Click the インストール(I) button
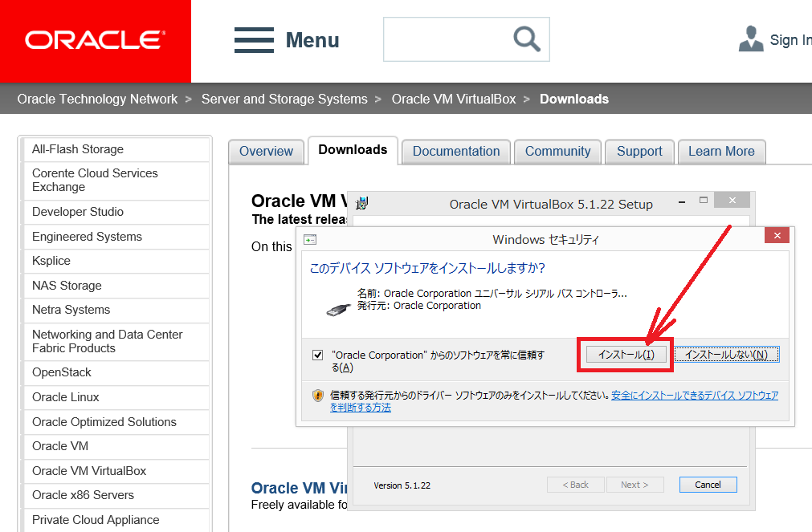This screenshot has width=812, height=532. point(626,355)
